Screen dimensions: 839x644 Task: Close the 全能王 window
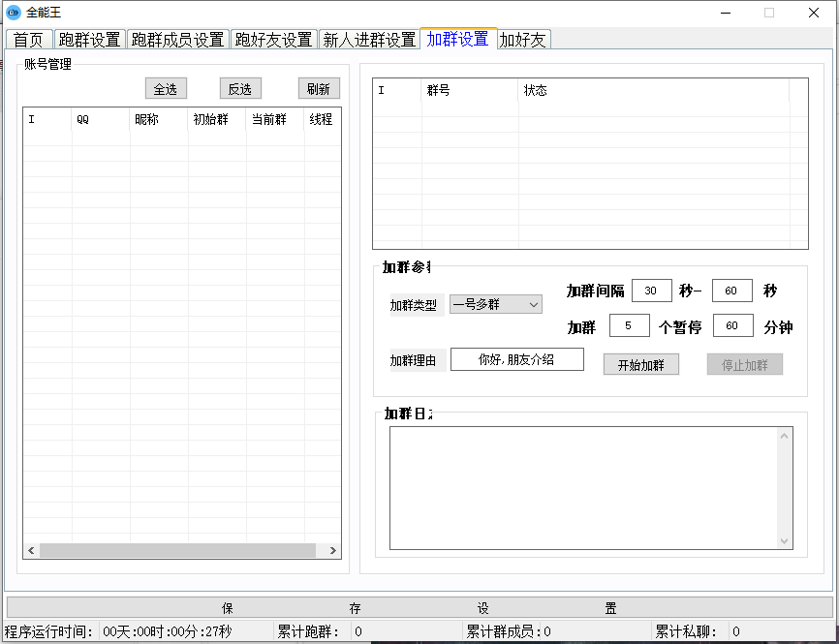point(814,13)
